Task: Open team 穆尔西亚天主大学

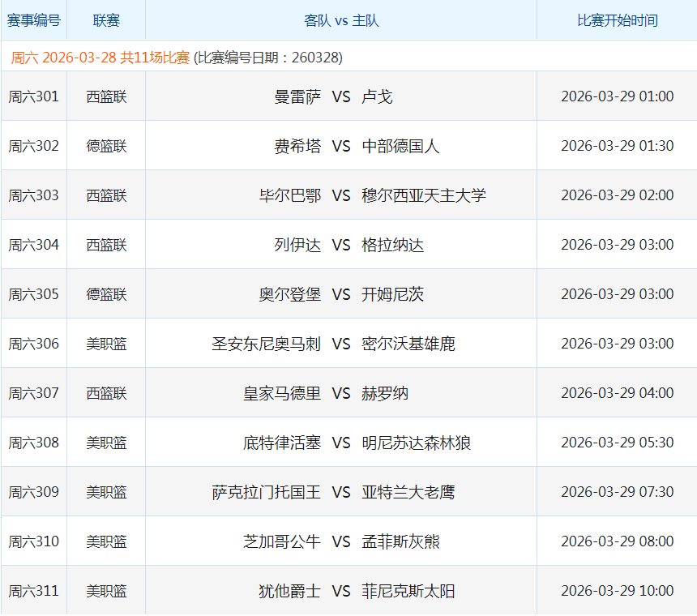Action: [424, 195]
